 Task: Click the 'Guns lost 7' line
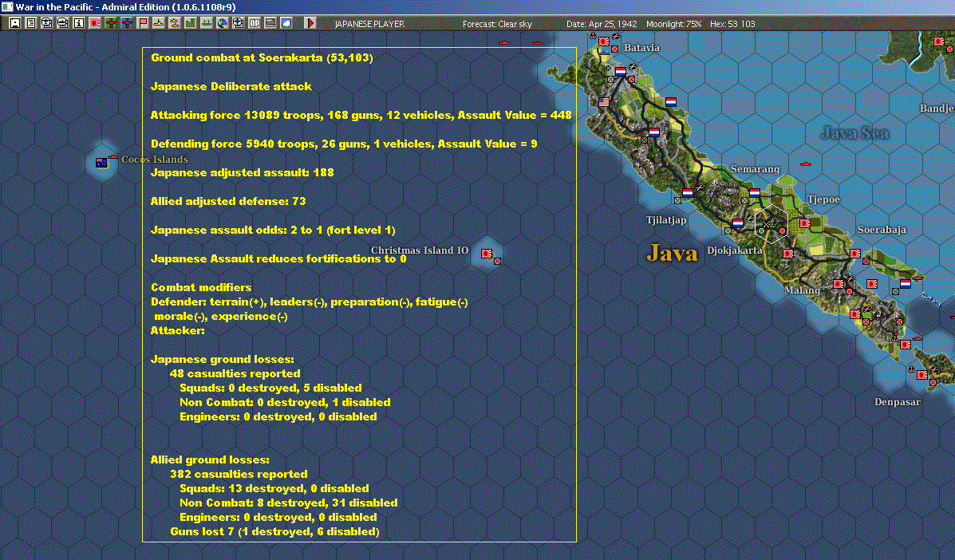pos(274,531)
